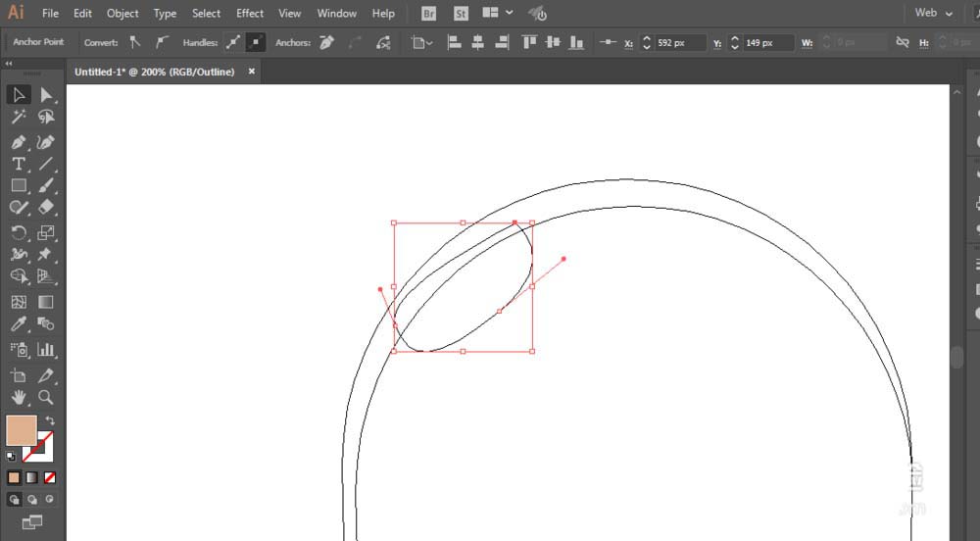Select the Mesh tool
The height and width of the screenshot is (541, 980).
click(18, 303)
